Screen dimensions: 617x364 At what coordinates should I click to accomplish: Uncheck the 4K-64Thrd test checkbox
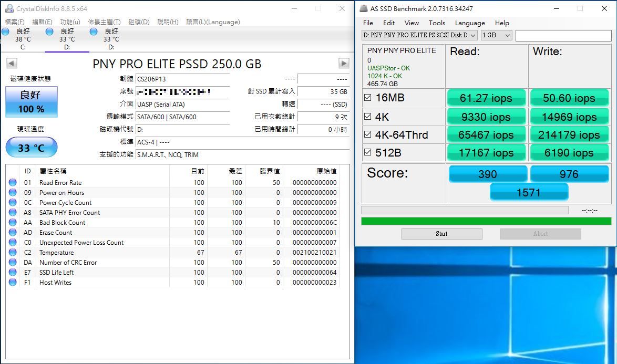tap(367, 134)
